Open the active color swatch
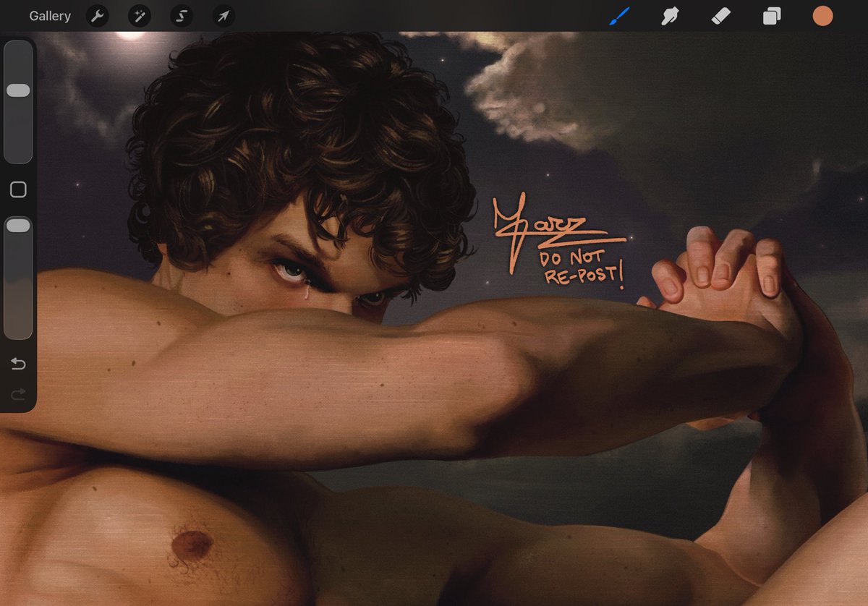Image resolution: width=868 pixels, height=606 pixels. (x=822, y=16)
